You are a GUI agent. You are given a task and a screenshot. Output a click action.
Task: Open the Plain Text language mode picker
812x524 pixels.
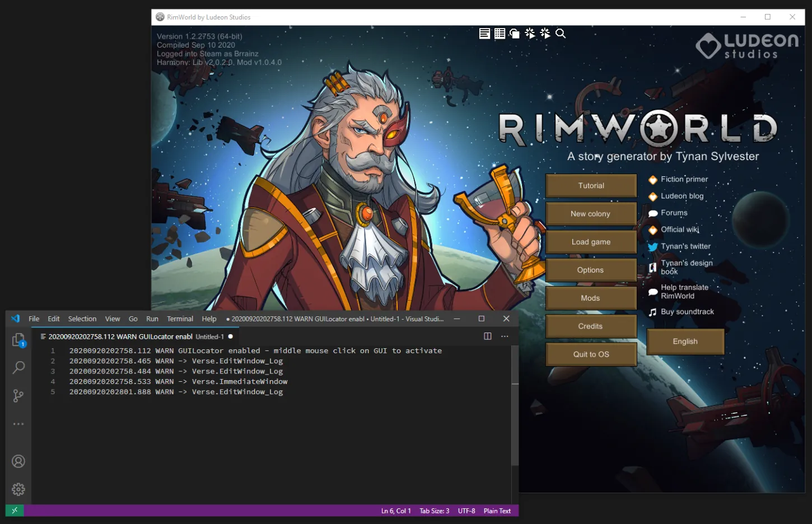coord(497,511)
